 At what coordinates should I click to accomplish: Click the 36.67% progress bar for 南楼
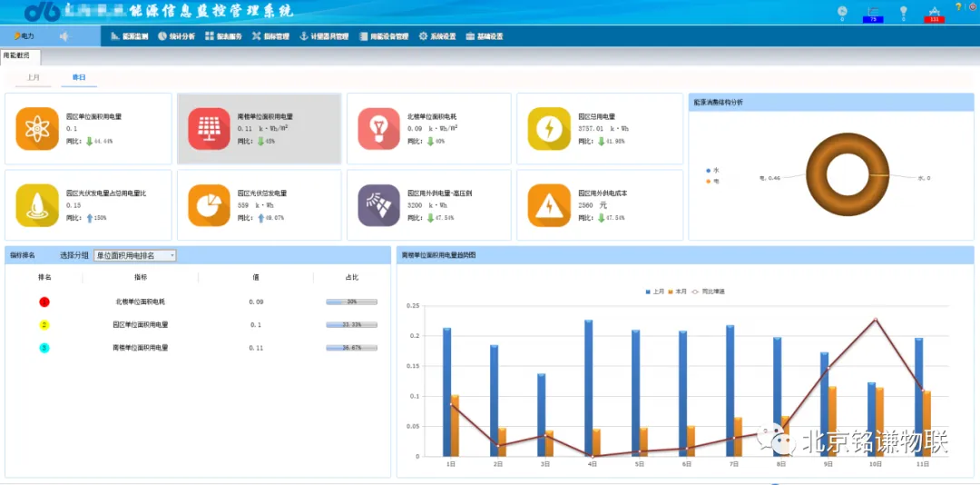(x=351, y=348)
